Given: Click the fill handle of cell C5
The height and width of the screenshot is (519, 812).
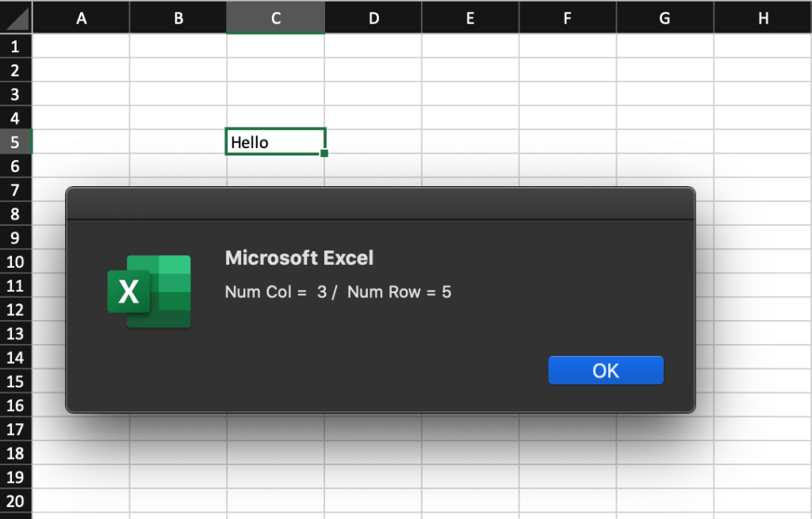Looking at the screenshot, I should click(324, 153).
